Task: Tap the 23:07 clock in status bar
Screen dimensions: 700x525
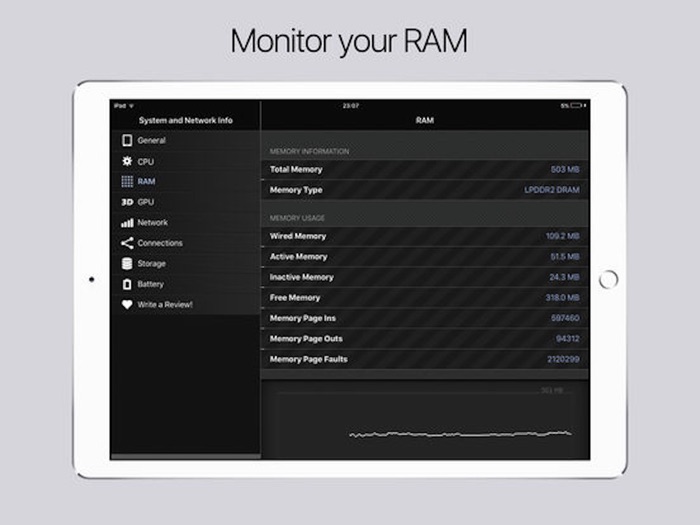Action: pyautogui.click(x=351, y=106)
